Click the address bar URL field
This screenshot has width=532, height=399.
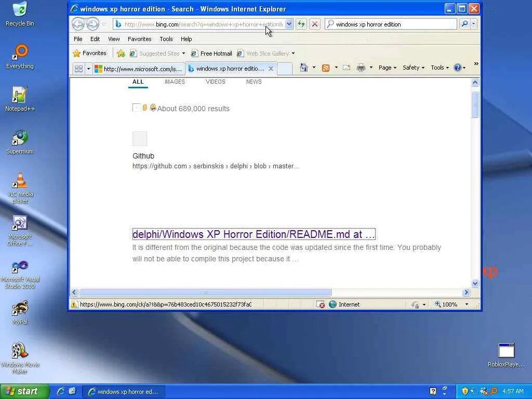203,24
